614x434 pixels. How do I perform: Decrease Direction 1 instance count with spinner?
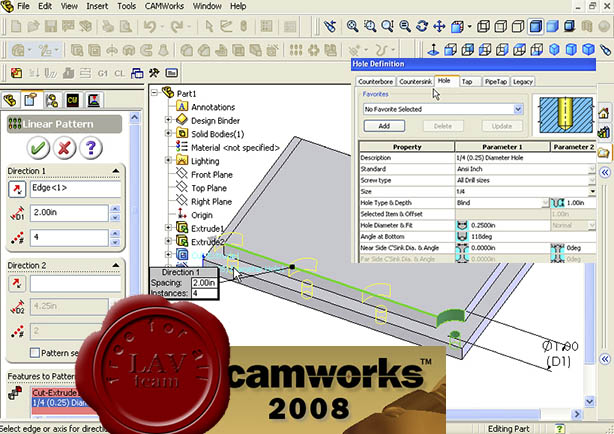coord(115,242)
